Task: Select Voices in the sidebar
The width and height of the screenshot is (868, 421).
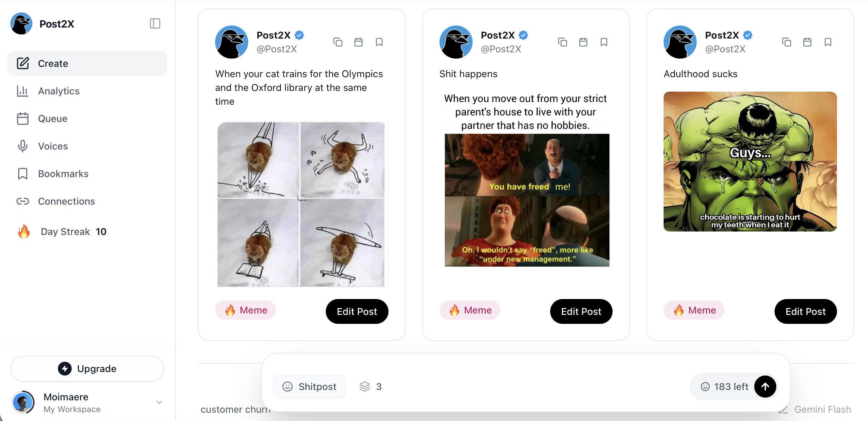Action: (52, 146)
